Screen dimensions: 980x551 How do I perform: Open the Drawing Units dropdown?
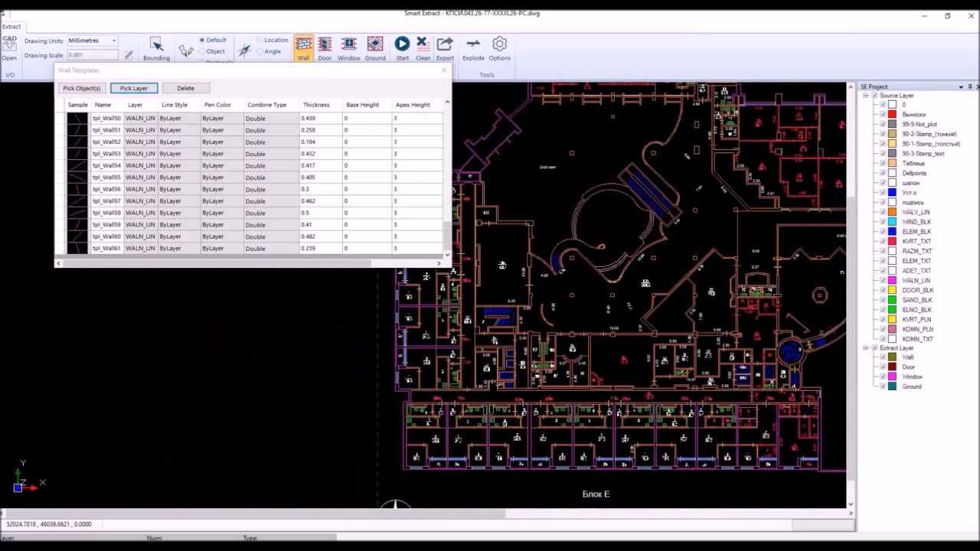(x=92, y=41)
